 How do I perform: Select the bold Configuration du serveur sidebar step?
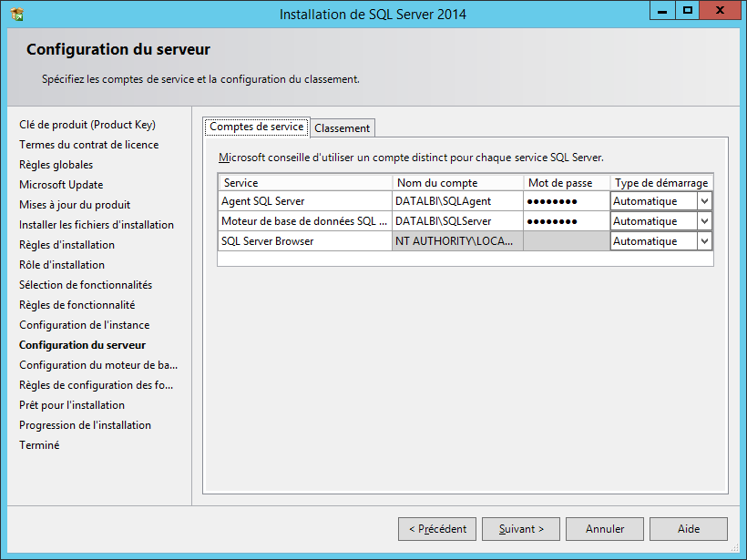coord(82,345)
